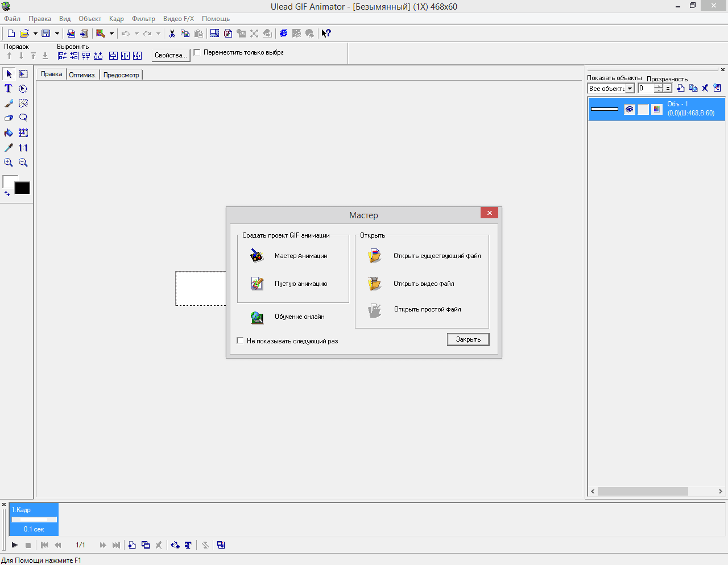
Task: Click the white foreground color swatch
Action: tap(9, 181)
